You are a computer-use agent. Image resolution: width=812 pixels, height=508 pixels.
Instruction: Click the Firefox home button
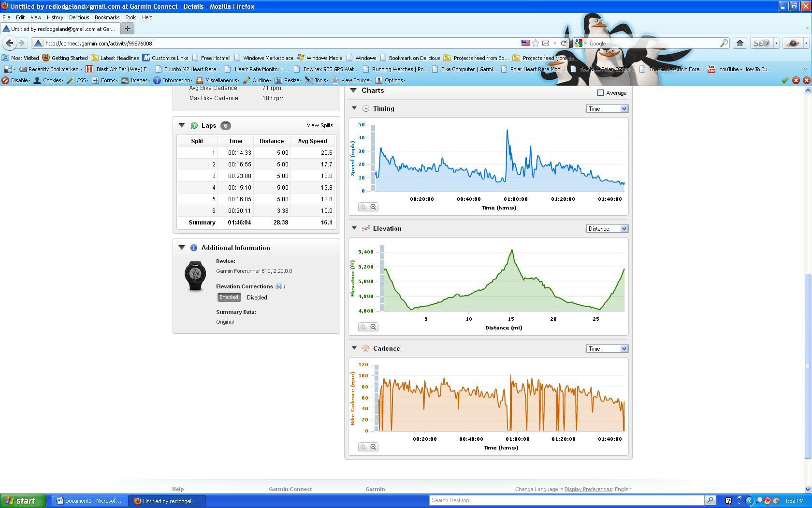(739, 43)
